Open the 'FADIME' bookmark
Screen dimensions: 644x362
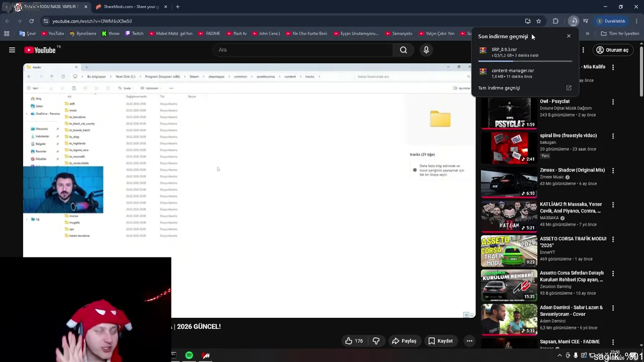209,34
